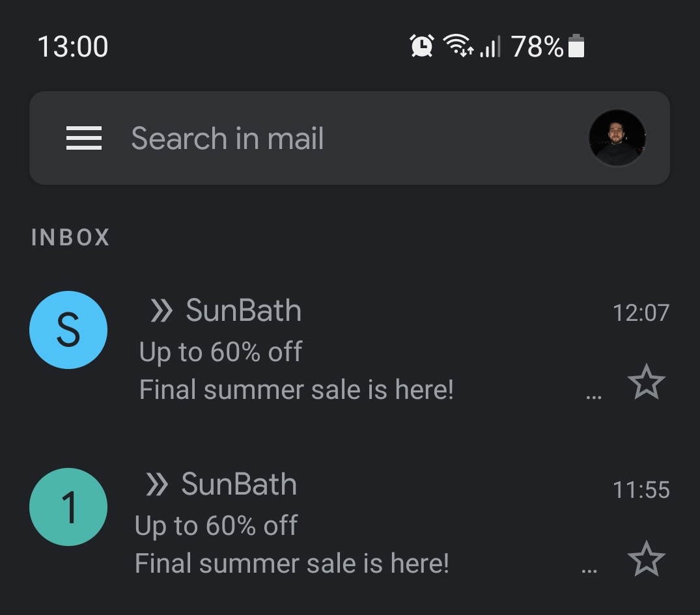
Task: Tap the cellular signal bars icon
Action: pyautogui.click(x=490, y=48)
